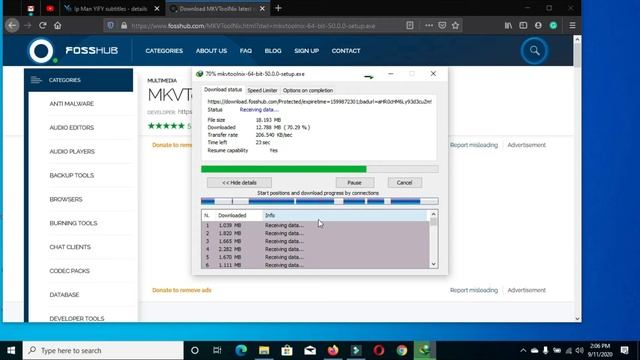Click the Downloaded column header
The image size is (640, 360).
click(238, 215)
